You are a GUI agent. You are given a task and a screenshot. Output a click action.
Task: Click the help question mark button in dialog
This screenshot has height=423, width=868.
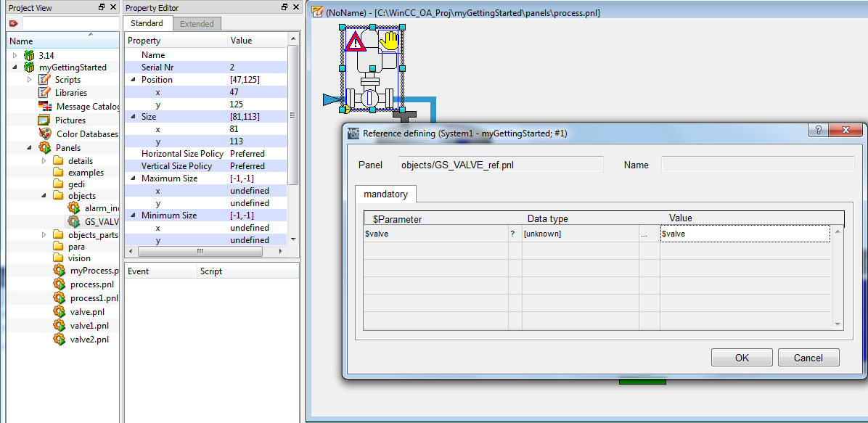(819, 131)
